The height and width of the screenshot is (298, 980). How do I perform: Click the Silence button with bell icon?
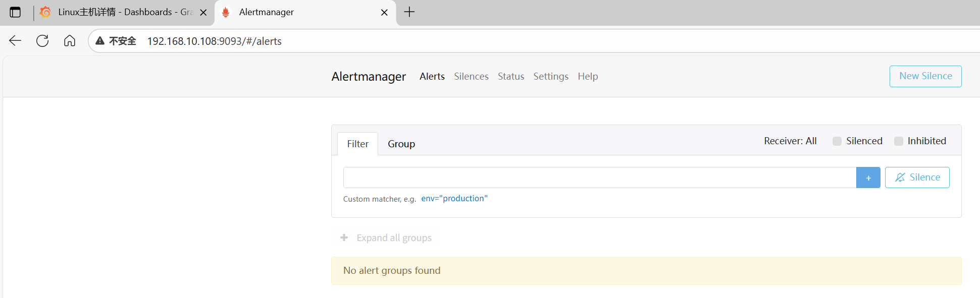pos(917,177)
